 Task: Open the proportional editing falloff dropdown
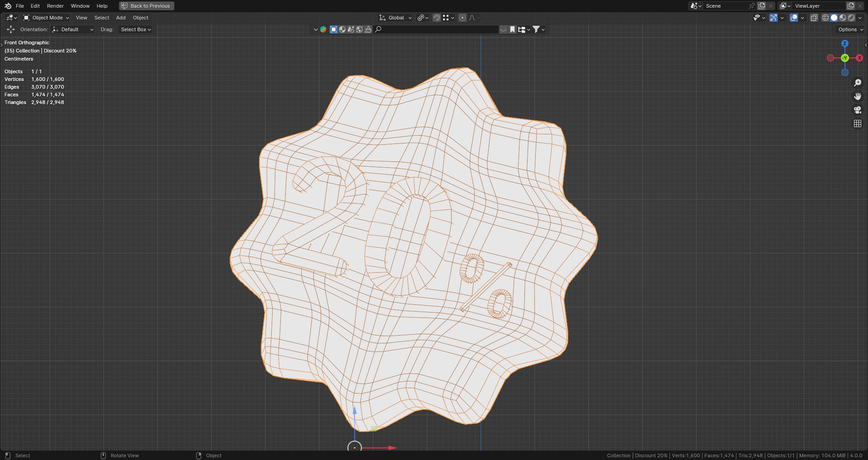pyautogui.click(x=474, y=18)
